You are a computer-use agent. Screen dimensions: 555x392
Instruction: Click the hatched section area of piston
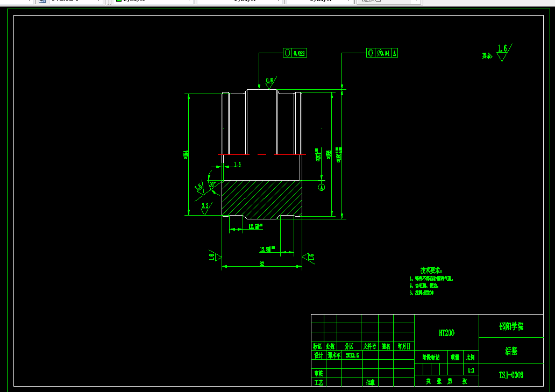(x=262, y=199)
